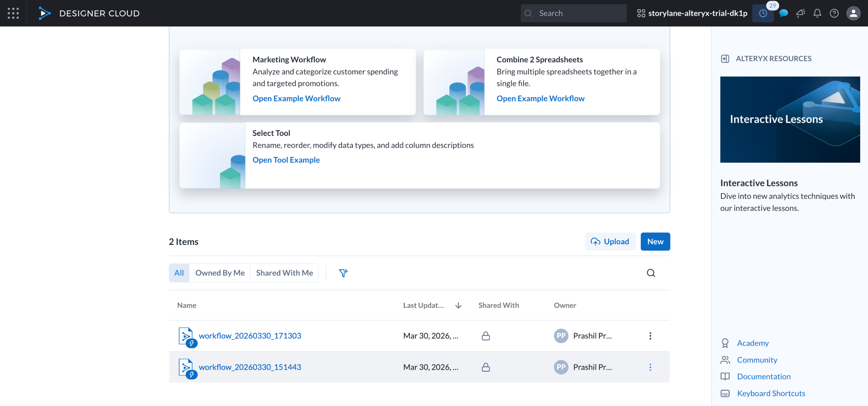Viewport: 868px width, 406px height.
Task: Click the New button
Action: pyautogui.click(x=655, y=242)
